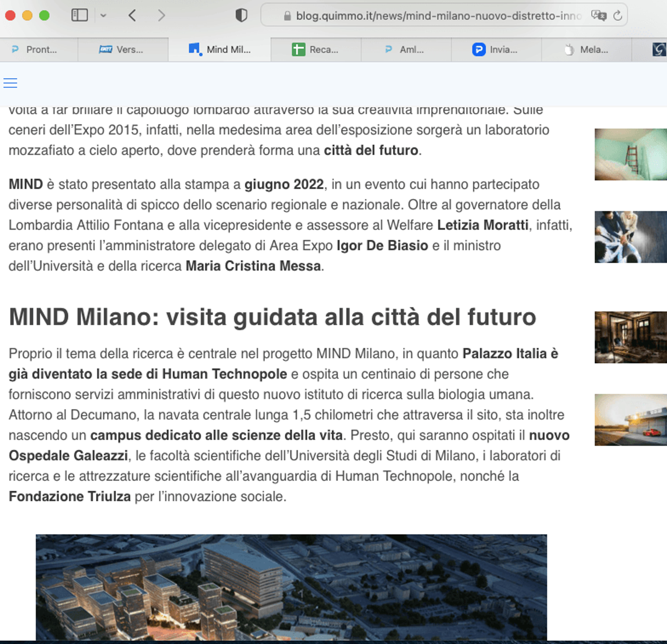Switch to the Reca... tab
Screen dimensions: 667x644
click(x=316, y=50)
